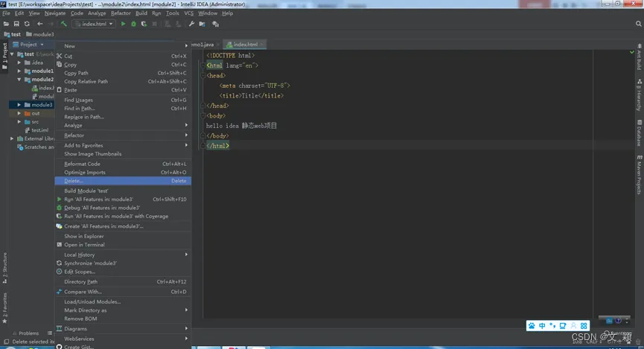Click the Open folder toolbar icon
Image resolution: width=644 pixels, height=349 pixels.
coord(6,24)
